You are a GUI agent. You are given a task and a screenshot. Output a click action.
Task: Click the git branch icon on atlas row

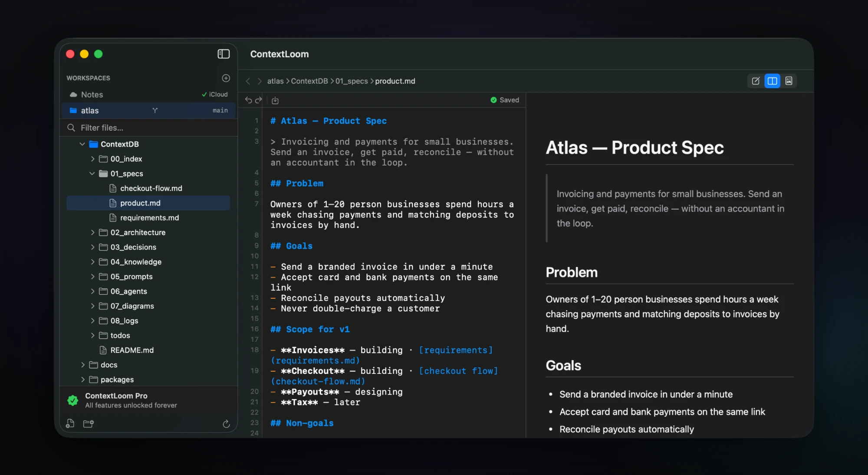[155, 111]
